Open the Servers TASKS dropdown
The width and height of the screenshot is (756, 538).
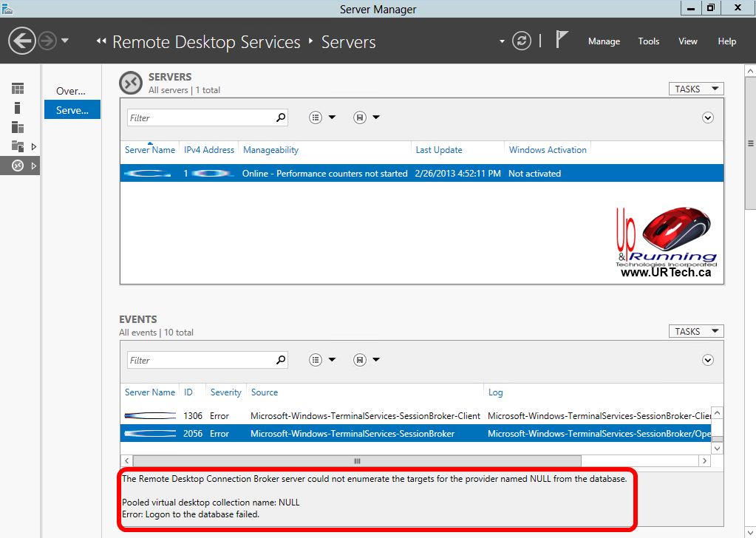pyautogui.click(x=695, y=89)
